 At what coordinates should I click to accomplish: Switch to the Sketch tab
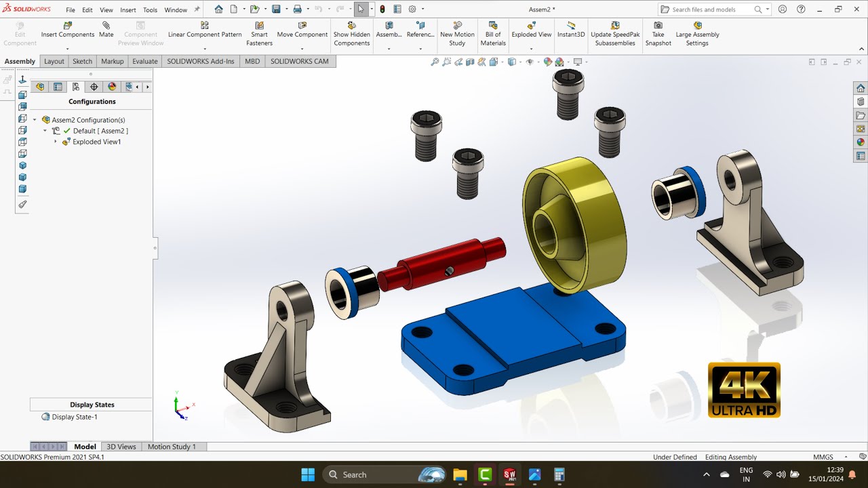[x=82, y=61]
